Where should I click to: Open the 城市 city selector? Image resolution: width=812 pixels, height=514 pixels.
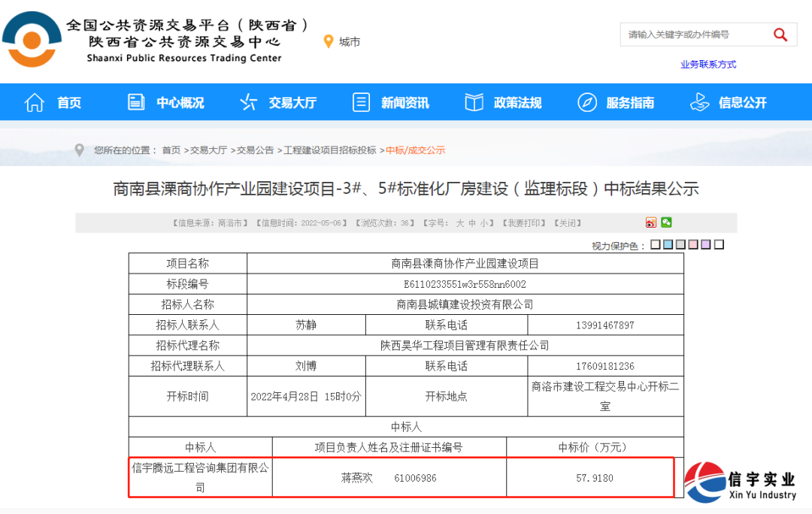click(350, 42)
